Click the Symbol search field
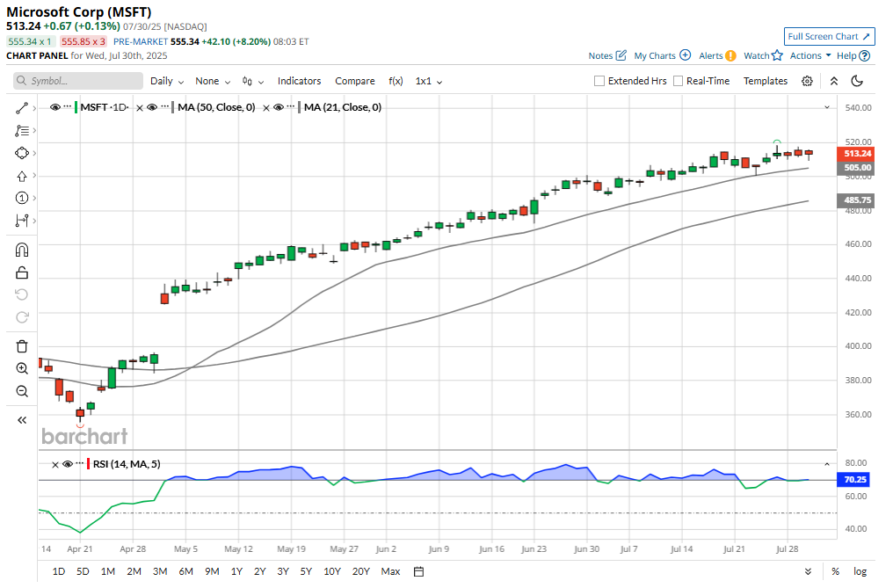Image resolution: width=893 pixels, height=588 pixels. pos(78,81)
